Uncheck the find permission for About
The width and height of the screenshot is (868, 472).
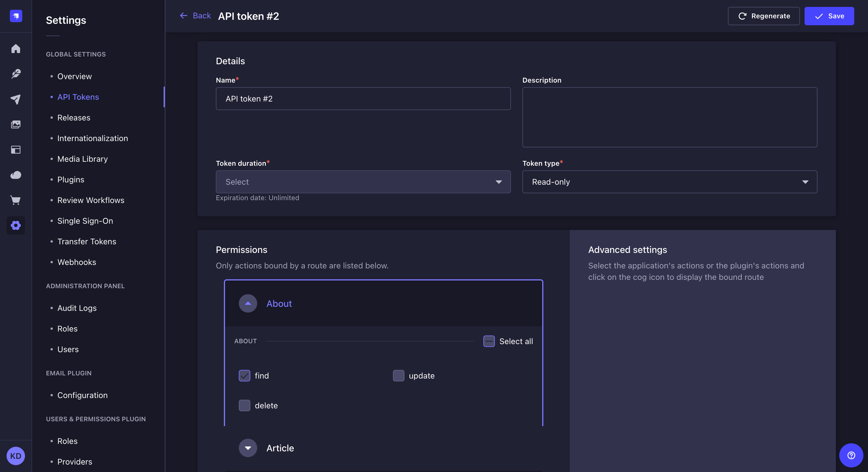(244, 376)
